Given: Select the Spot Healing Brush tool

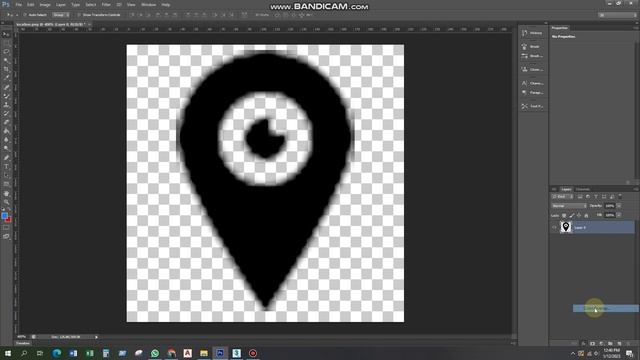Looking at the screenshot, I should [6, 87].
